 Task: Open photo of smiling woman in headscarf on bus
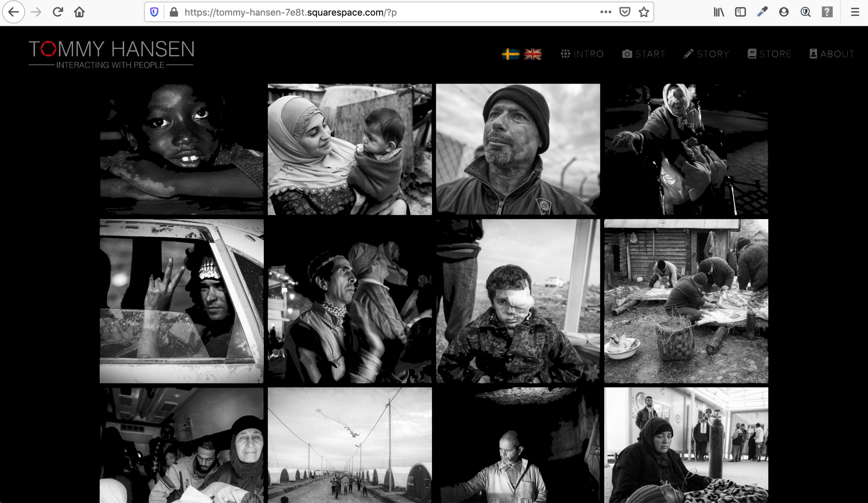pos(182,445)
